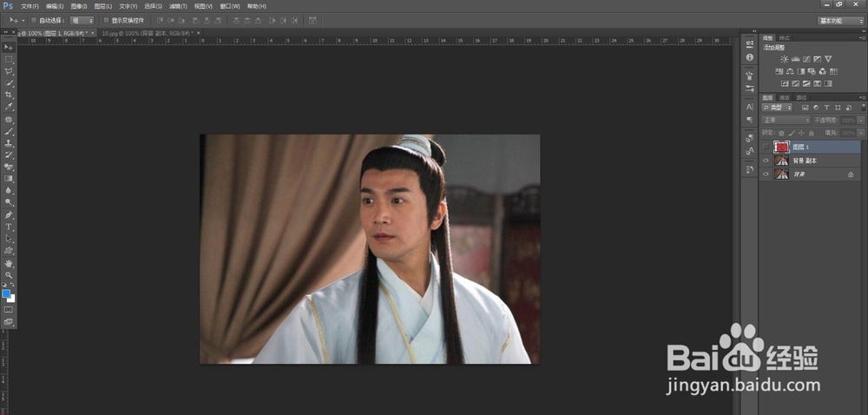This screenshot has height=415, width=868.
Task: Select the Rectangular Marquee tool
Action: click(x=9, y=59)
